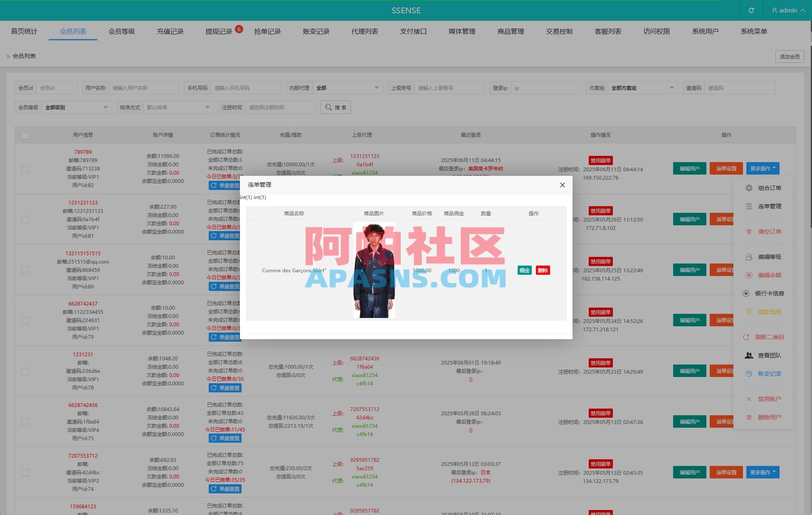Viewport: 812px width, 515px height.
Task: Click the 查看团队 team icon in actions menu
Action: pos(749,355)
